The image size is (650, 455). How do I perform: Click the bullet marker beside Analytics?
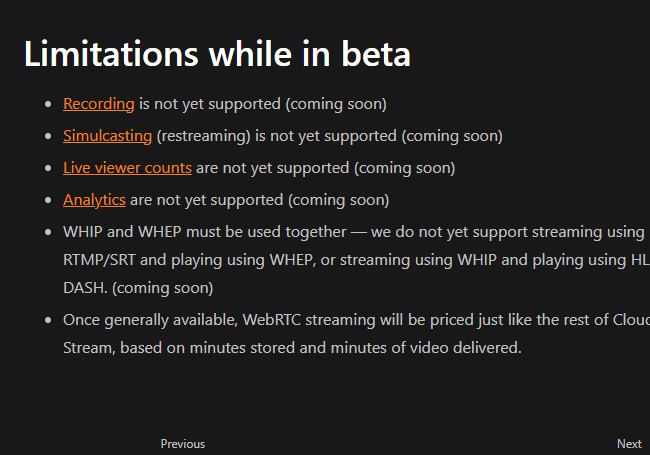tap(49, 200)
